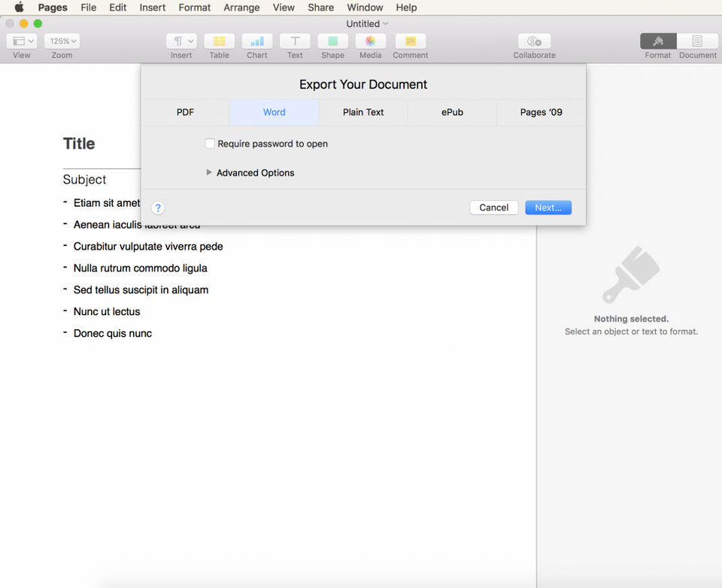Click the Subject line in document
Image resolution: width=722 pixels, height=588 pixels.
[84, 180]
